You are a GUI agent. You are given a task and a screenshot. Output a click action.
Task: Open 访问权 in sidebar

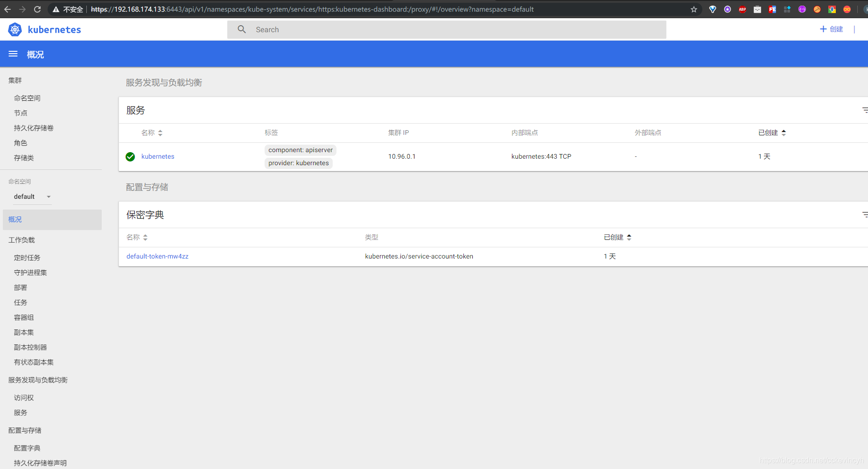tap(24, 398)
